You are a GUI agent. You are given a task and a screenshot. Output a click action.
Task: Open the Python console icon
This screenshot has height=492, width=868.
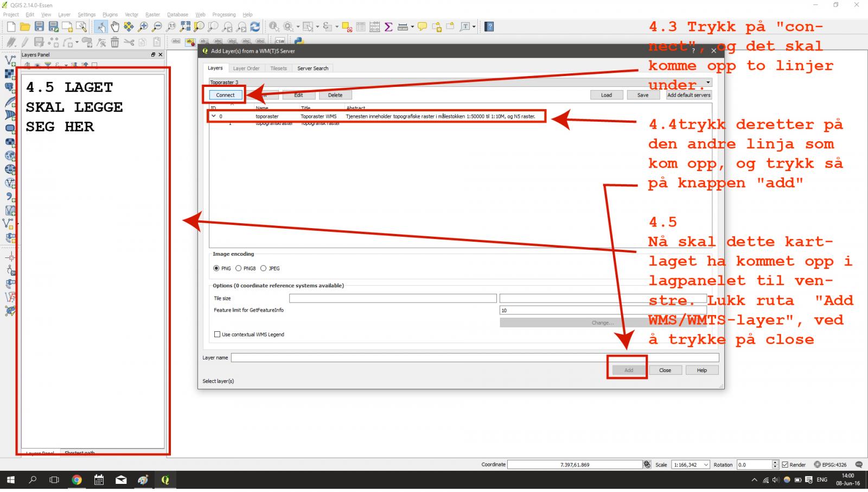click(298, 41)
